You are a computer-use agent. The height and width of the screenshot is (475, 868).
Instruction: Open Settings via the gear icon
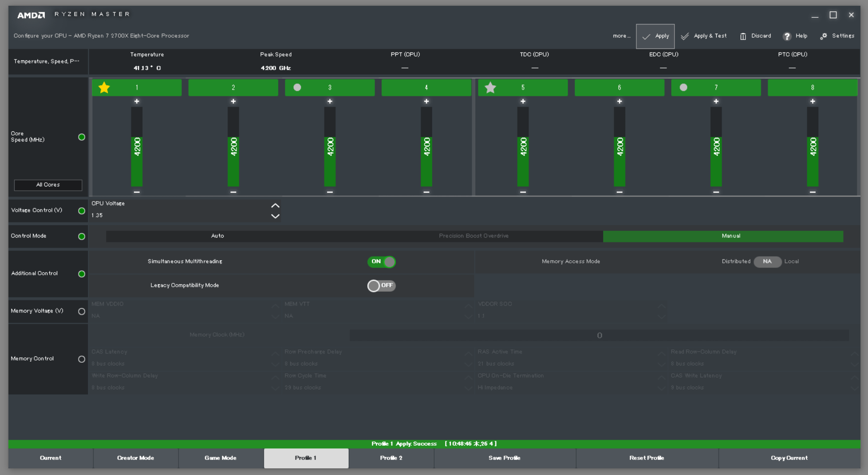tap(823, 36)
